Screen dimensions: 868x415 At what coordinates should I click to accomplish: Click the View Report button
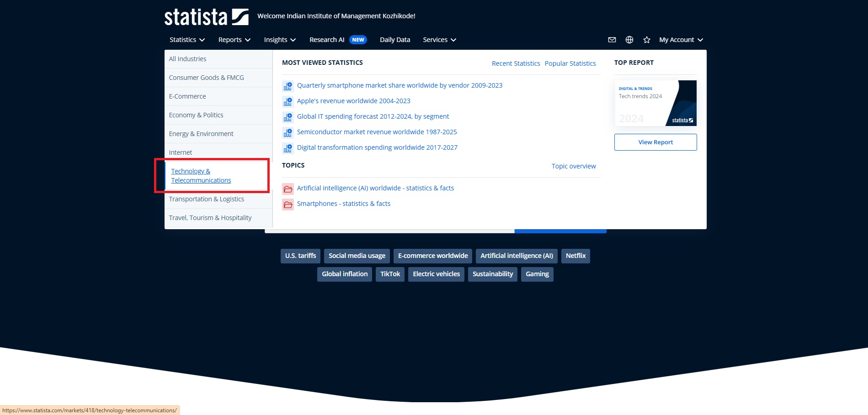click(x=655, y=142)
